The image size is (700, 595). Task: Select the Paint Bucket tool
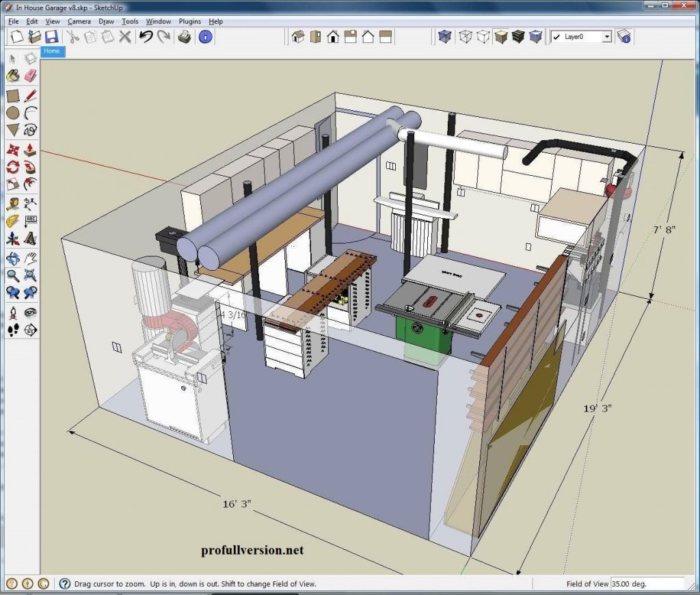[x=12, y=75]
